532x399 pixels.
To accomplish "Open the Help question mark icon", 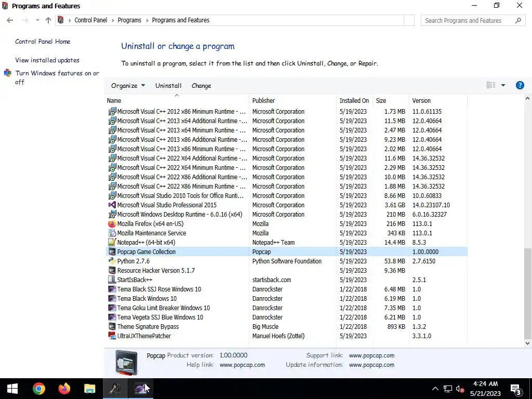I will [520, 85].
